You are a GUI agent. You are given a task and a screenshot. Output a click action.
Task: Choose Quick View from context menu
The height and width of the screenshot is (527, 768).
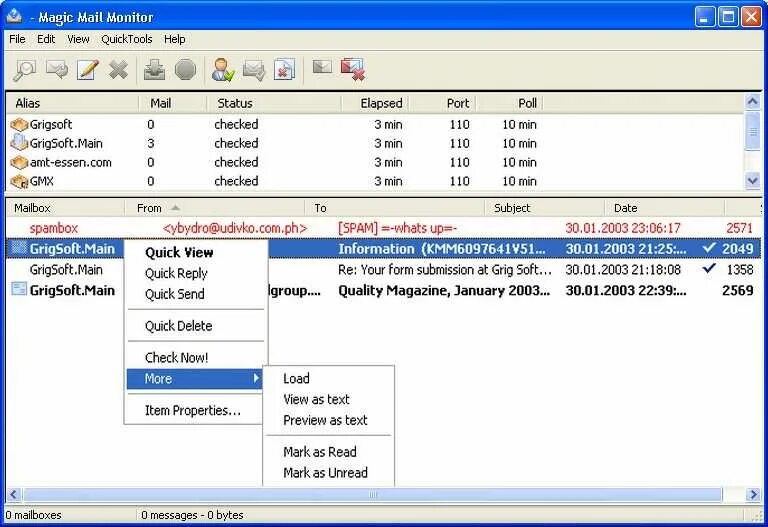[x=195, y=253]
